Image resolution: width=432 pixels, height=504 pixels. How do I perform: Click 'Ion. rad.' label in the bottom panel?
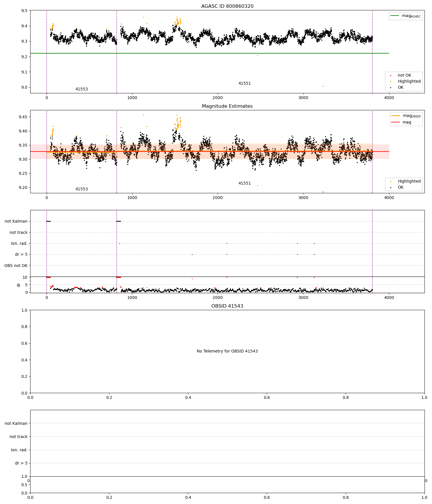19,450
